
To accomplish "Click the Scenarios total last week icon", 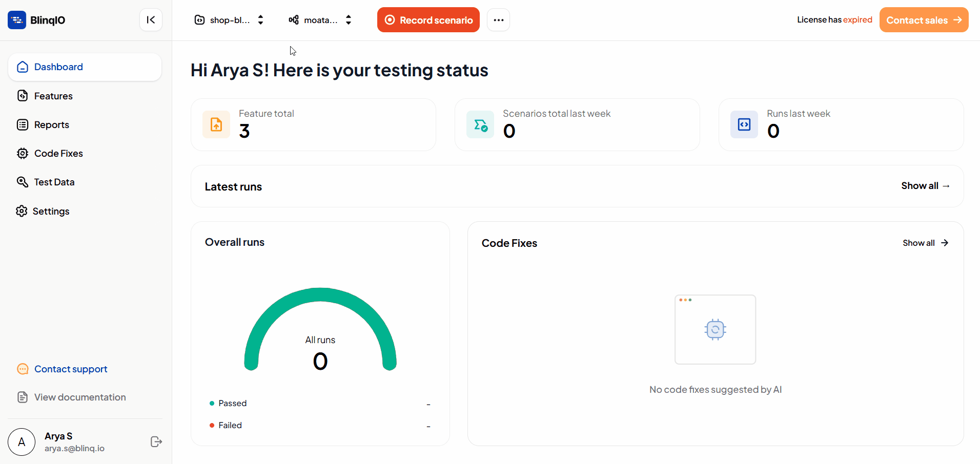I will [x=480, y=124].
